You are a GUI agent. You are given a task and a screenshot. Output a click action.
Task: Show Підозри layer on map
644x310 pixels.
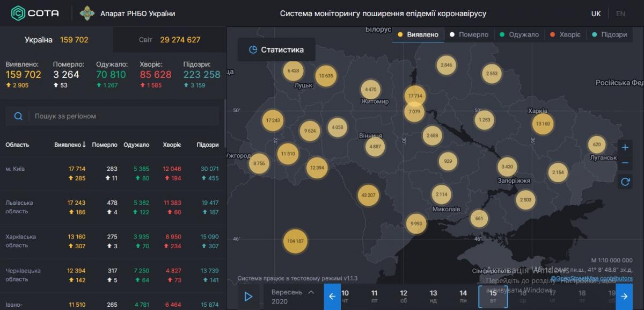coord(609,34)
